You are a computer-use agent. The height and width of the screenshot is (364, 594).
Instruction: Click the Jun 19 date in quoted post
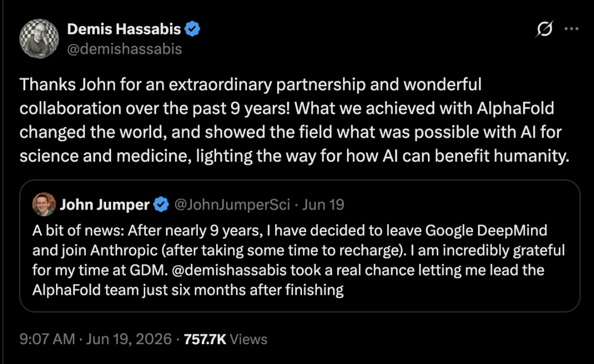(x=323, y=205)
